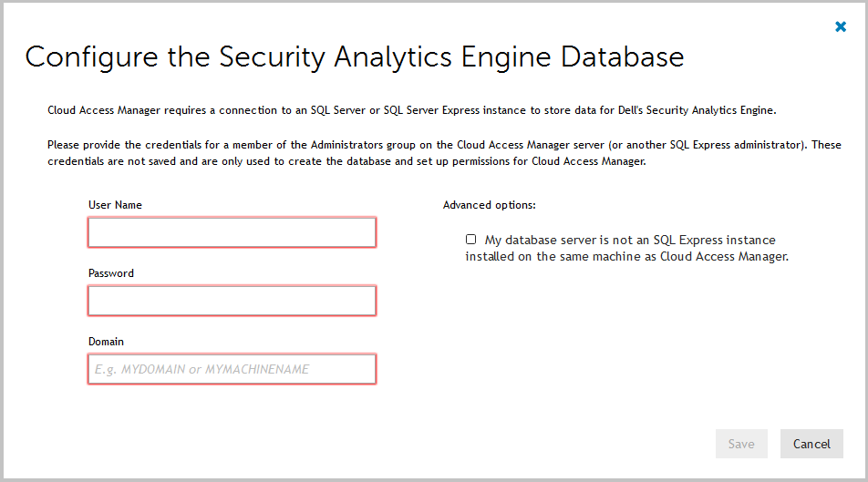This screenshot has height=482, width=868.
Task: Click the "User Name" field label
Action: (115, 205)
